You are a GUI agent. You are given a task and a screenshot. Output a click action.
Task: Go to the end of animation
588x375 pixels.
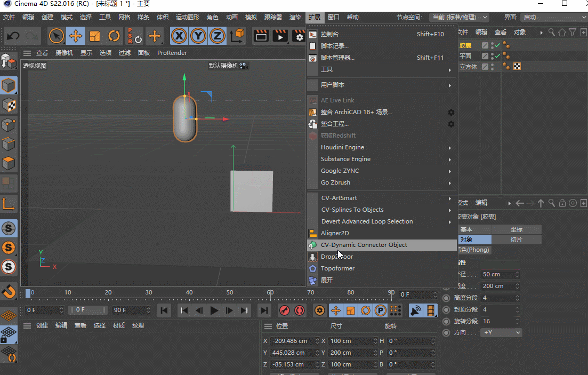264,310
